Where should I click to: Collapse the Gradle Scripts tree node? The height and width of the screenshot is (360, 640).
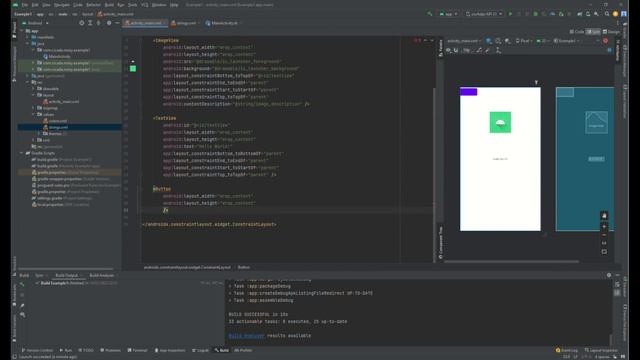point(22,153)
